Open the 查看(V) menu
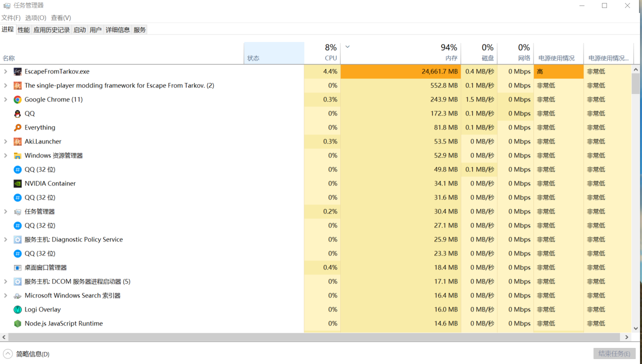642x364 pixels. 61,17
